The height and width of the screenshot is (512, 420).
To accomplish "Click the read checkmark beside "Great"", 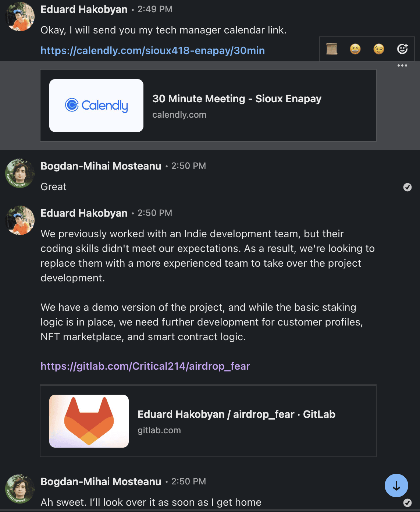I will 407,187.
